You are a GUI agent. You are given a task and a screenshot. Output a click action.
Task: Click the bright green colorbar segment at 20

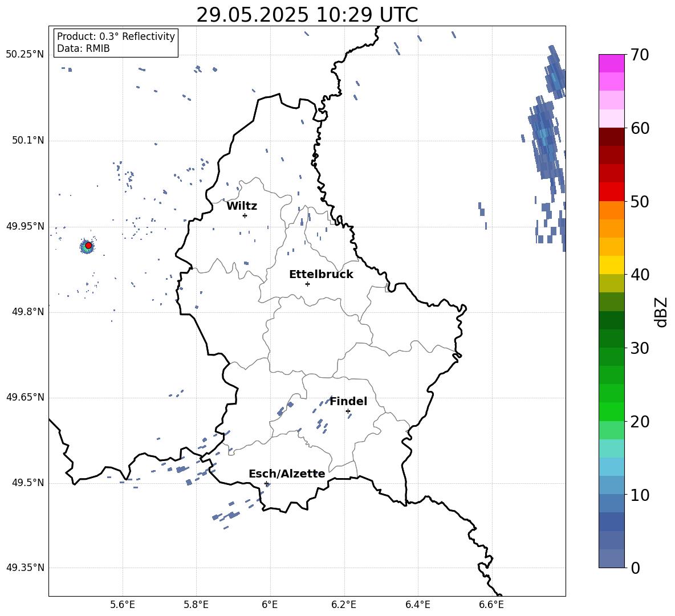(611, 411)
